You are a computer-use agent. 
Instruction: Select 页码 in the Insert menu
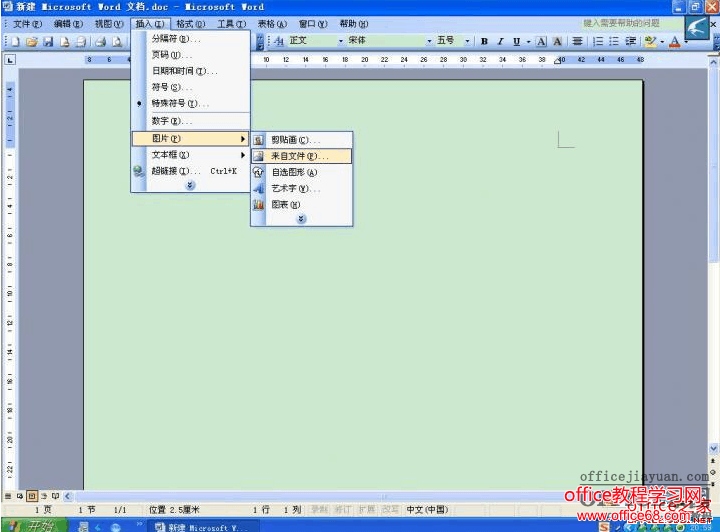191,55
